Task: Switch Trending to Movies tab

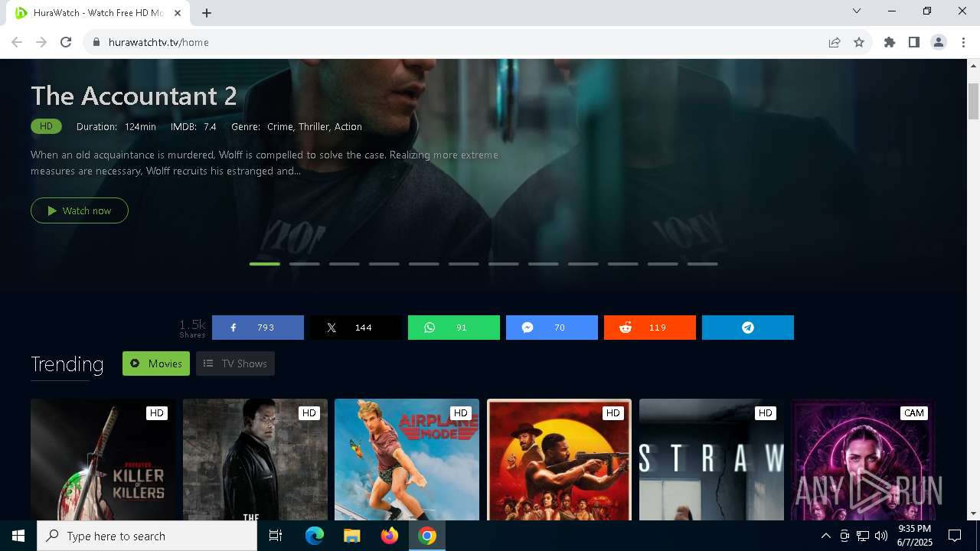Action: tap(156, 364)
